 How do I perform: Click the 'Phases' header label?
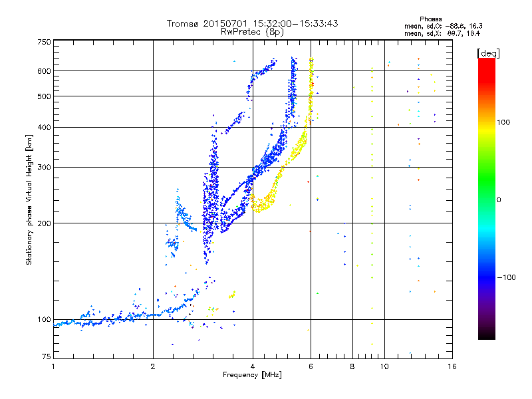point(430,19)
